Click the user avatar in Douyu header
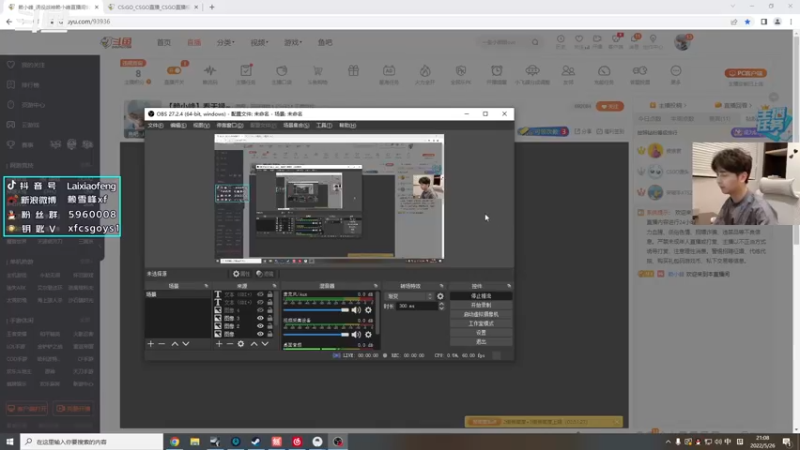The height and width of the screenshot is (450, 800). point(682,42)
